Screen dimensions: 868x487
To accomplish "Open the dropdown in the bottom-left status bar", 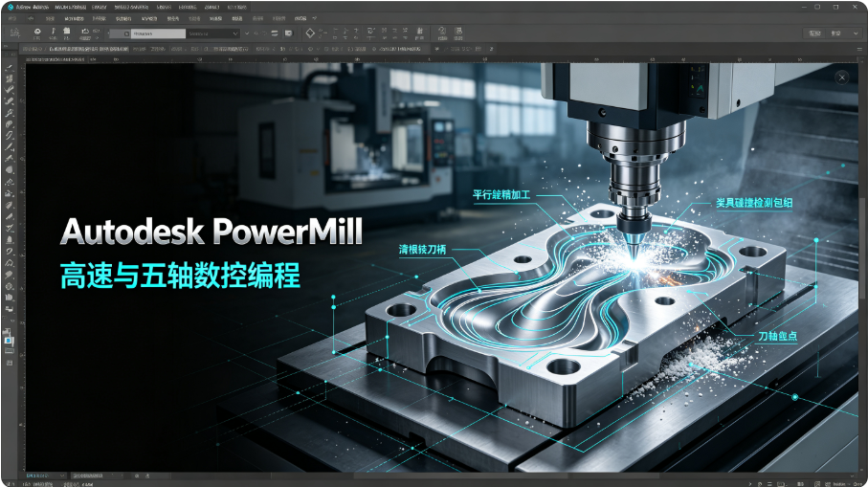I will coord(46,476).
